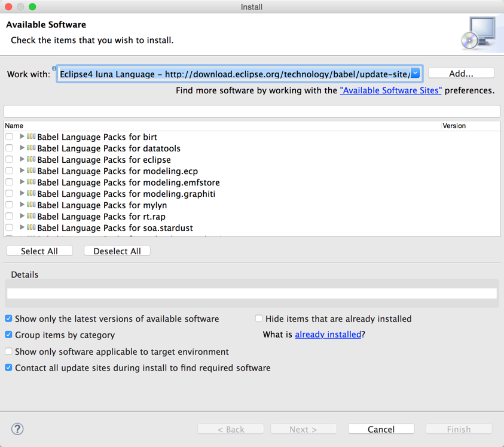Image resolution: width=504 pixels, height=447 pixels.
Task: Click the install wizard computer and disc image
Action: pos(478,33)
